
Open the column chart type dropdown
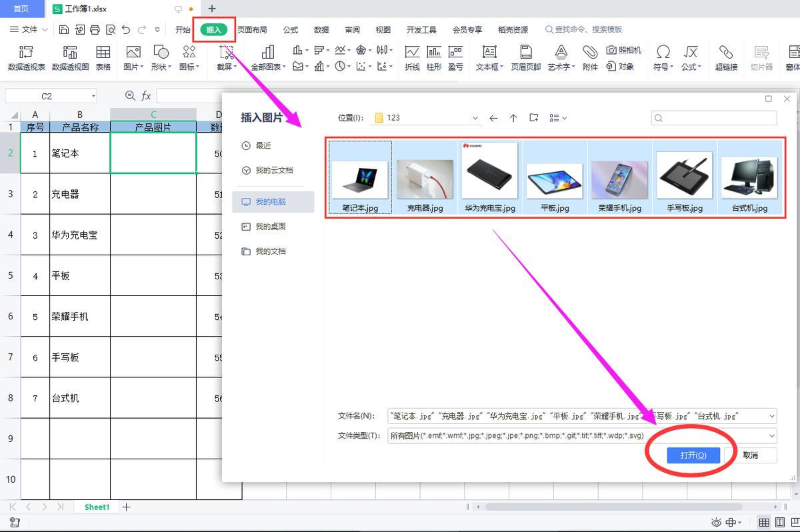(301, 50)
